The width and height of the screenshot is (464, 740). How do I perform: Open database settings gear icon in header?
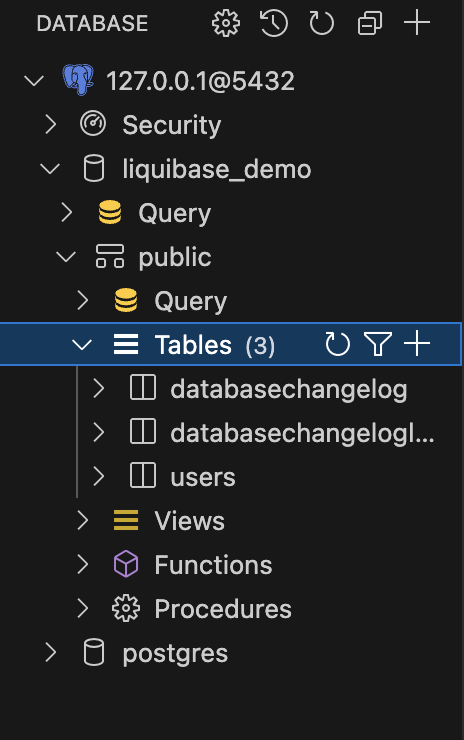click(x=226, y=23)
